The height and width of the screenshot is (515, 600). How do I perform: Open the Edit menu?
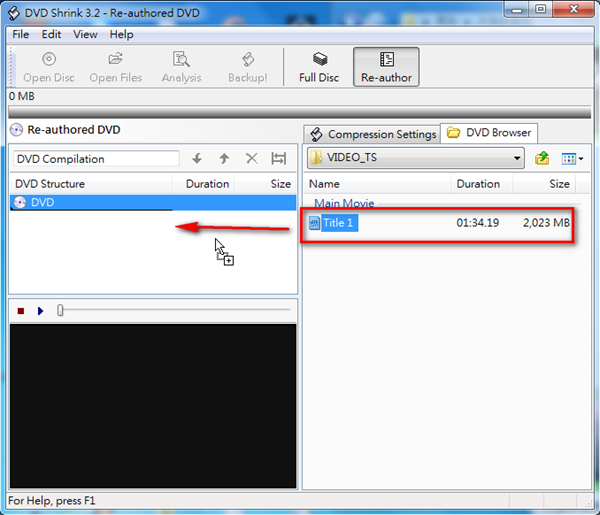point(51,34)
